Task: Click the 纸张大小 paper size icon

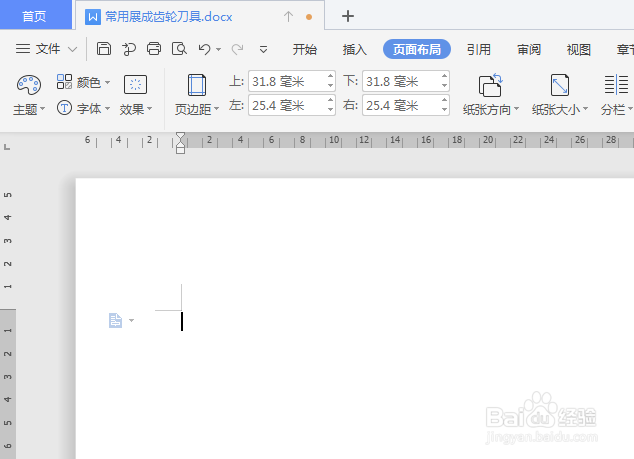Action: [560, 85]
